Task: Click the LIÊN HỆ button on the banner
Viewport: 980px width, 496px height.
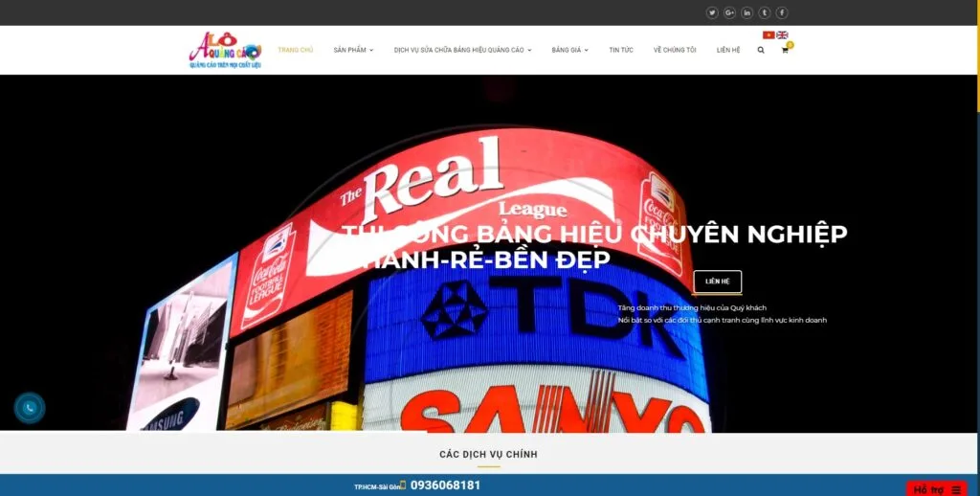Action: click(718, 282)
